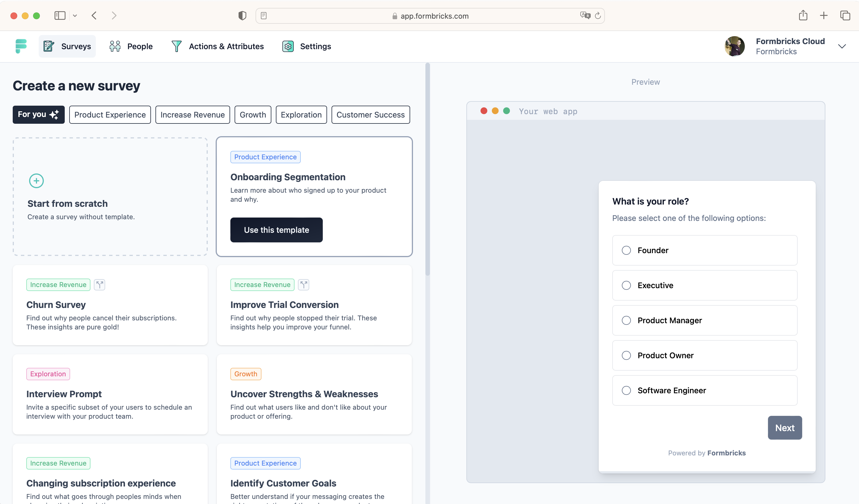This screenshot has width=859, height=504.
Task: Click Next in the survey preview
Action: [x=784, y=428]
